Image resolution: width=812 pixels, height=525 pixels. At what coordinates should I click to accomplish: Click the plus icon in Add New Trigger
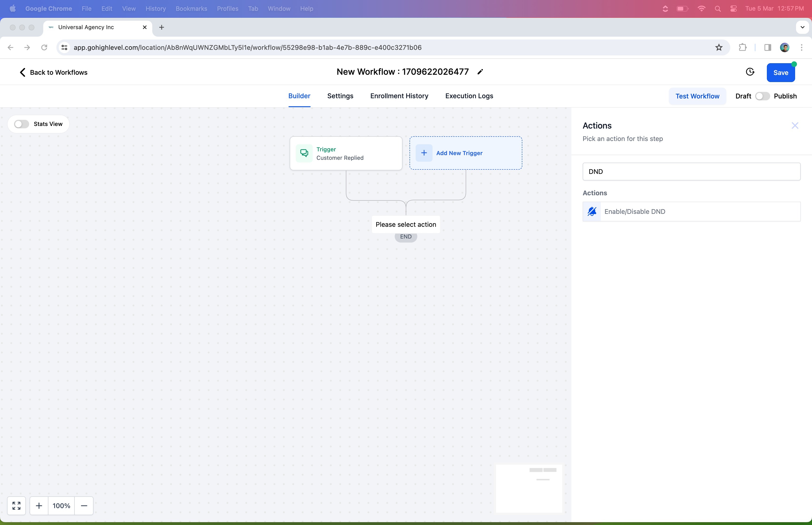(x=424, y=153)
